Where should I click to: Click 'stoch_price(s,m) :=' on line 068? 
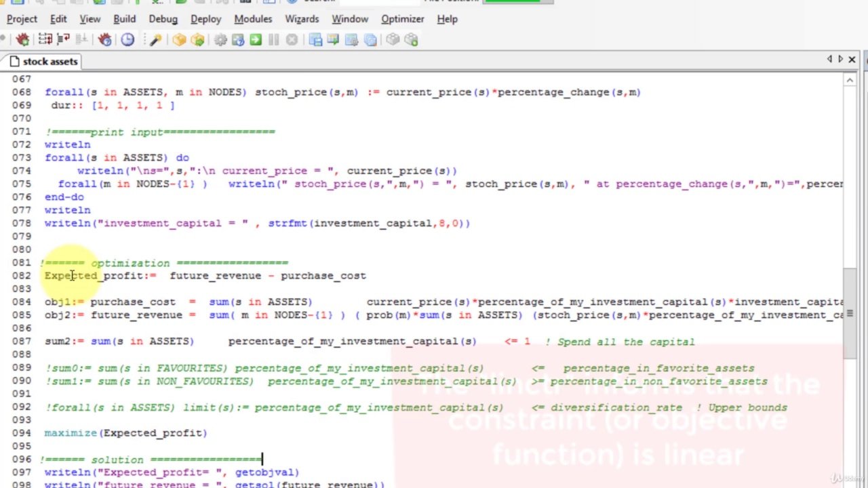317,92
